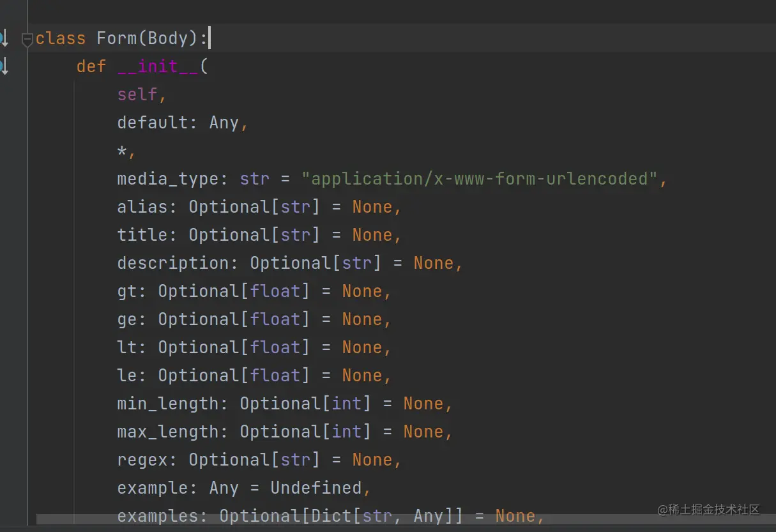Click the 'def' keyword
Image resolution: width=776 pixels, height=532 pixels.
91,66
